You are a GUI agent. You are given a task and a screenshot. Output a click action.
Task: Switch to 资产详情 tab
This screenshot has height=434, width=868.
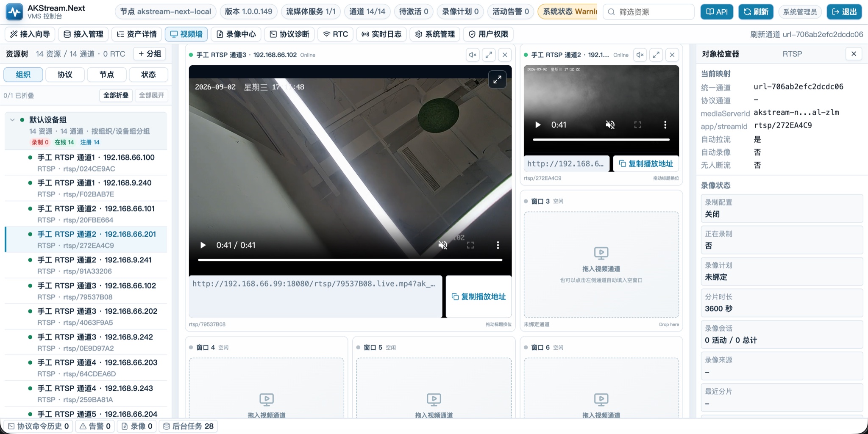click(136, 34)
